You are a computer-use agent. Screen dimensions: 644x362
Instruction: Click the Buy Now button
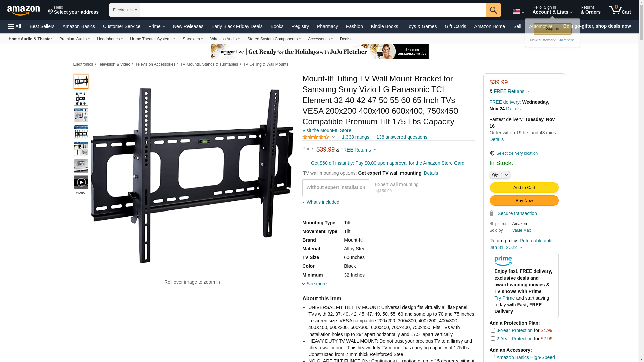[x=524, y=200]
